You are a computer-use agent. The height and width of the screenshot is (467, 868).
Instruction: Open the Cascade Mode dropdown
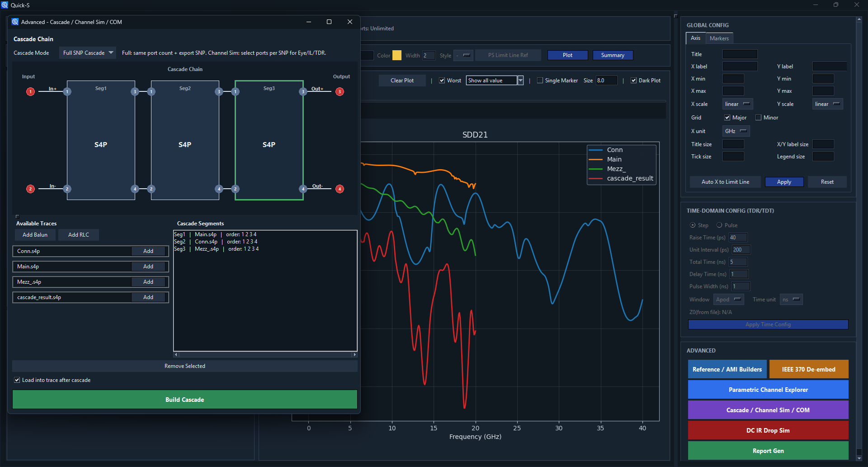point(88,53)
